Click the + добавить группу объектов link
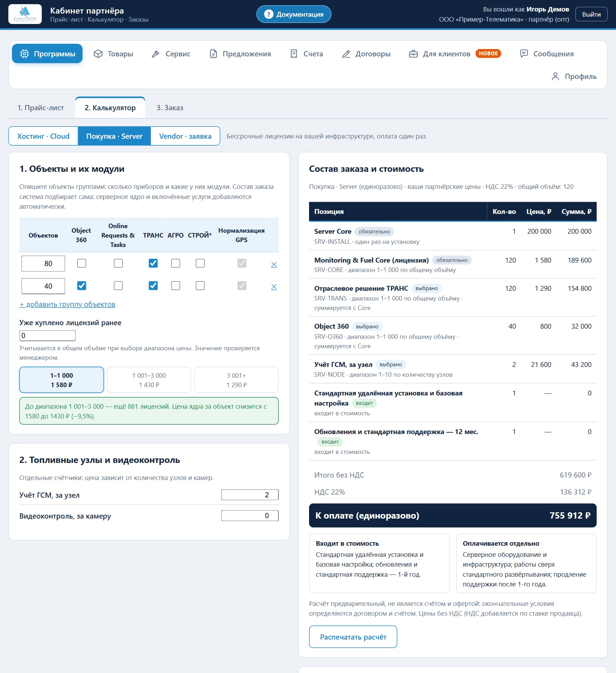Screen dimensions: 616x673 [x=68, y=304]
